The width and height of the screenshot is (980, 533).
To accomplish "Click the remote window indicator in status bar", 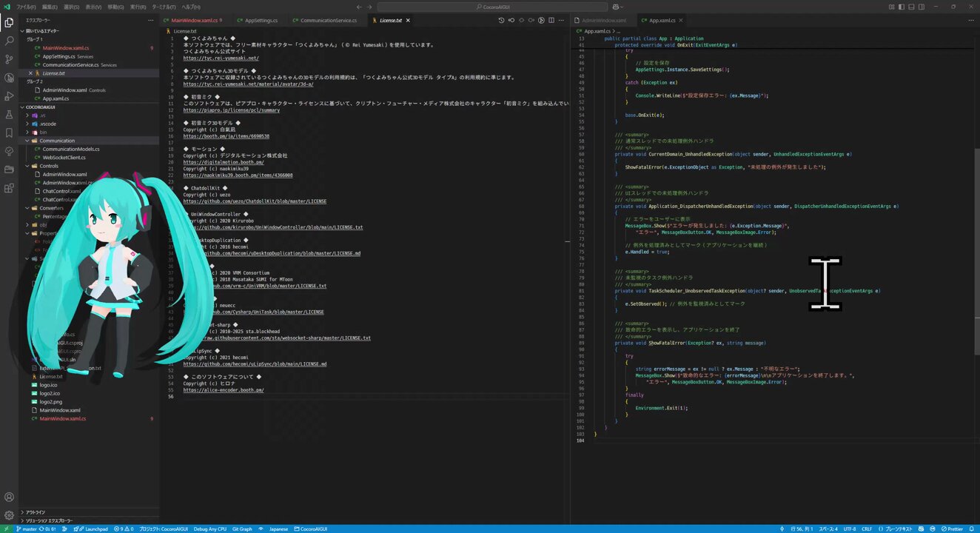I will pyautogui.click(x=7, y=529).
